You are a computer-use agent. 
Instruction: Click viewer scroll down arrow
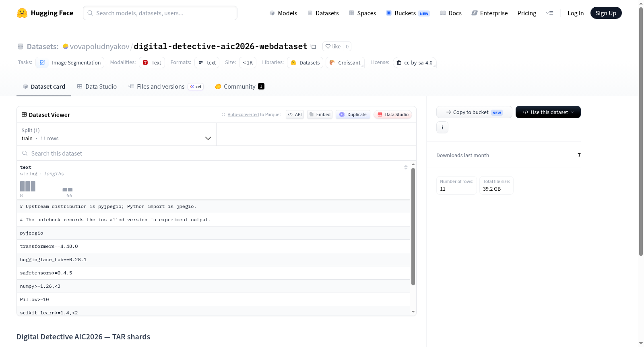coord(413,312)
